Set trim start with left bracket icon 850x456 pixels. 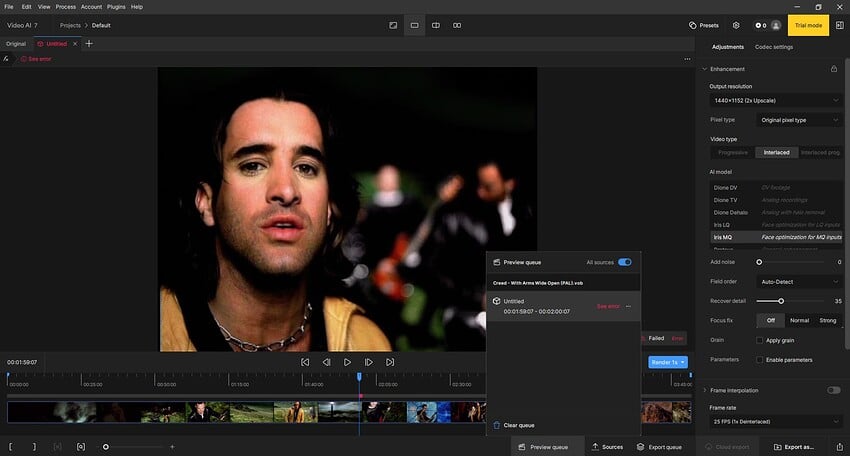tap(10, 447)
